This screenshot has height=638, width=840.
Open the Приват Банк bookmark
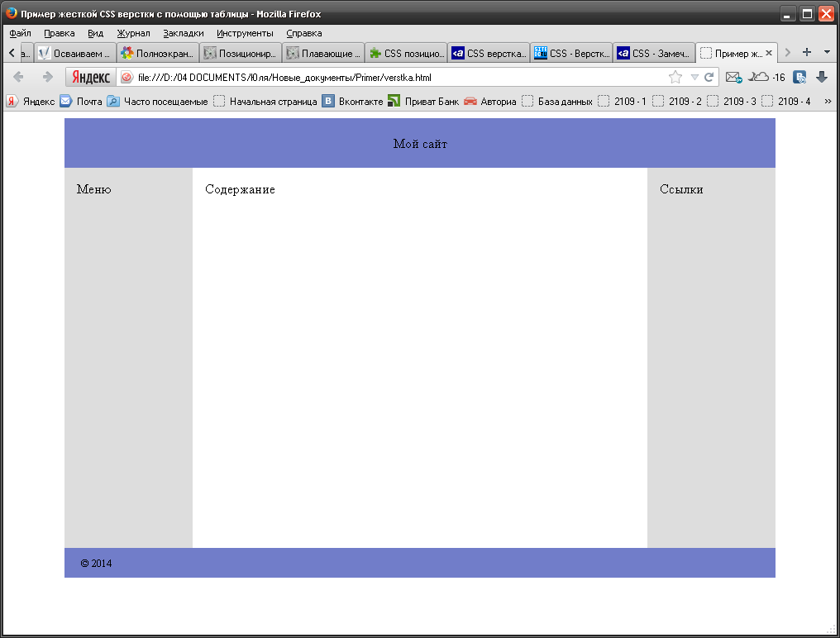click(x=423, y=102)
